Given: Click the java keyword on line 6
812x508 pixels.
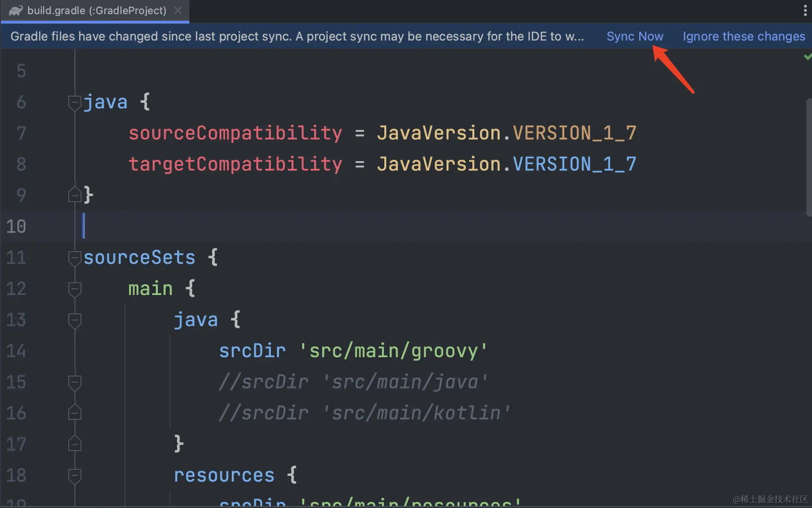Looking at the screenshot, I should 106,102.
